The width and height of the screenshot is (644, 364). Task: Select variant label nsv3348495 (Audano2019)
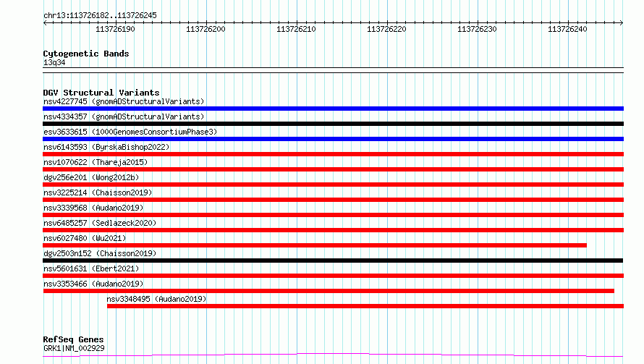coord(156,299)
